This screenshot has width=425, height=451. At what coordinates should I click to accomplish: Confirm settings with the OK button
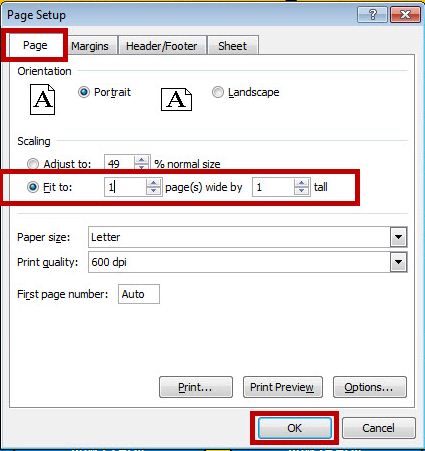[x=295, y=428]
